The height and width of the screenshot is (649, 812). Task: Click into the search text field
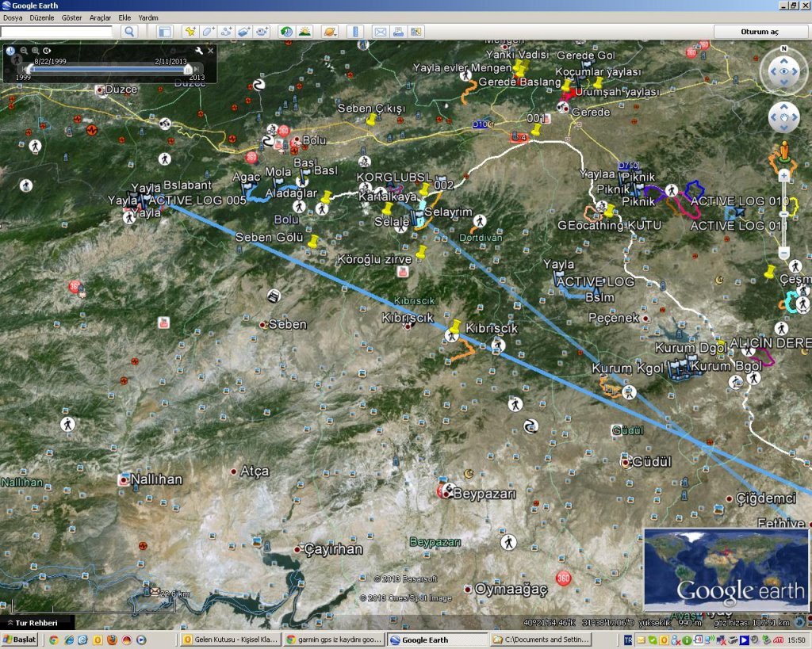point(56,32)
